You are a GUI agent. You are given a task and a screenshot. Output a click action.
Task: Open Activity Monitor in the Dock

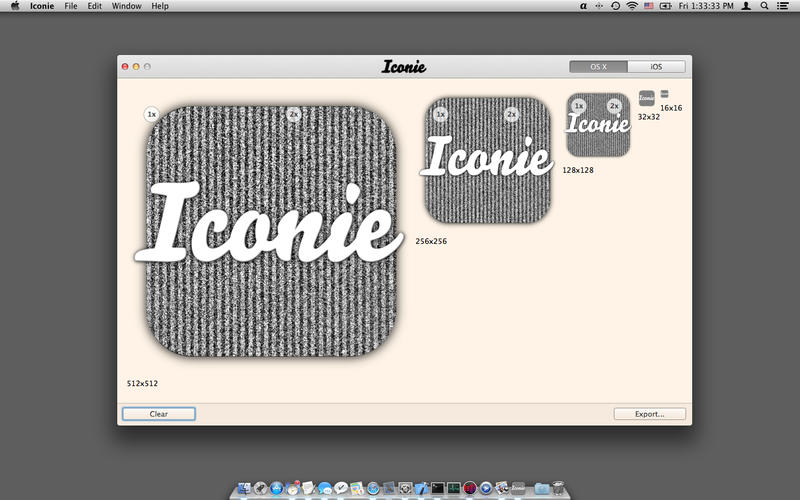pyautogui.click(x=454, y=488)
